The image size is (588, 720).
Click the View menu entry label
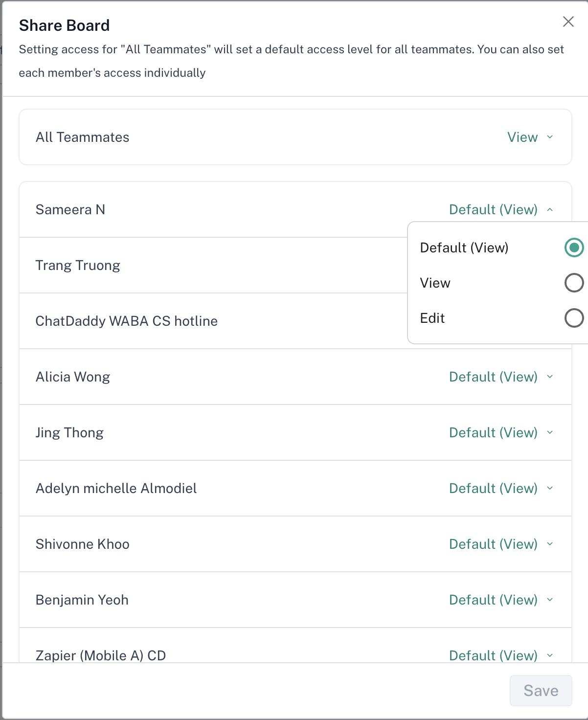tap(435, 283)
